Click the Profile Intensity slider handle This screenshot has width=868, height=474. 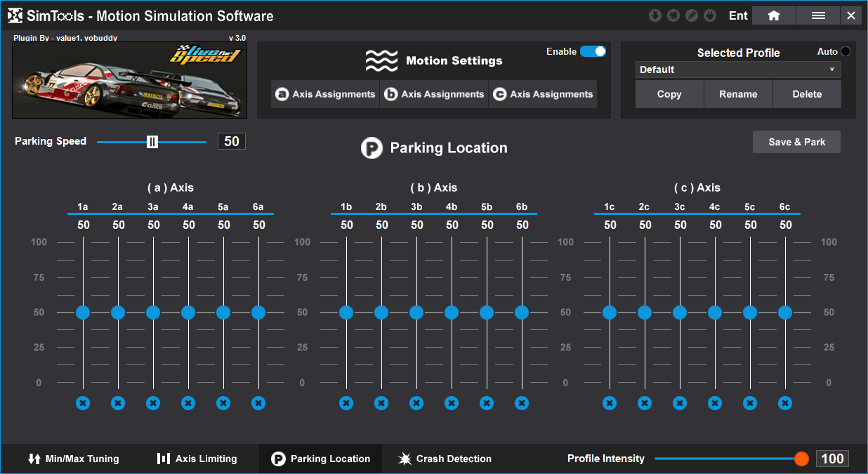click(801, 459)
